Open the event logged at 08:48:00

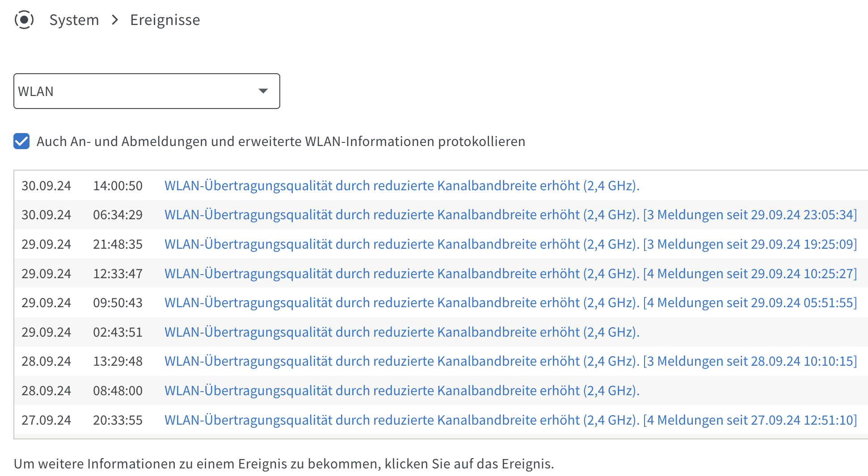(402, 391)
